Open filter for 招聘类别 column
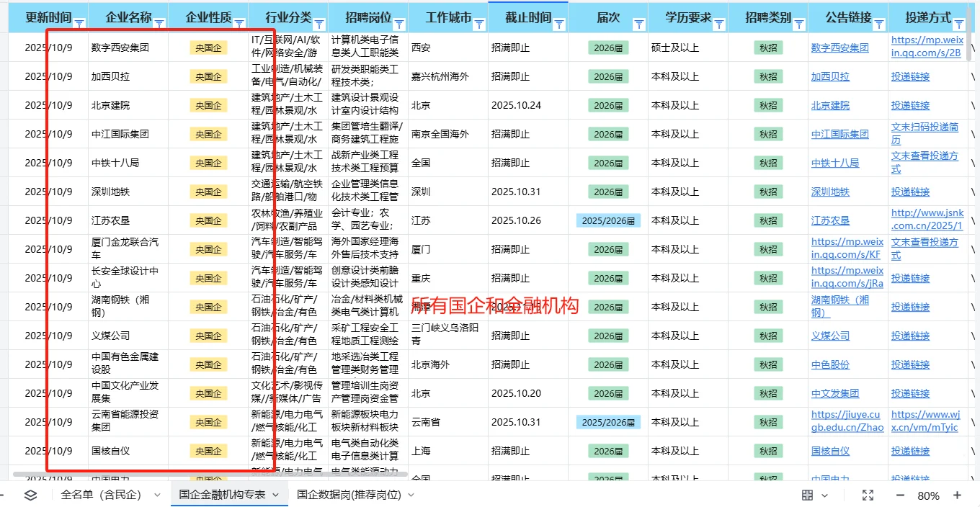Viewport: 980px width, 507px height. coord(798,24)
